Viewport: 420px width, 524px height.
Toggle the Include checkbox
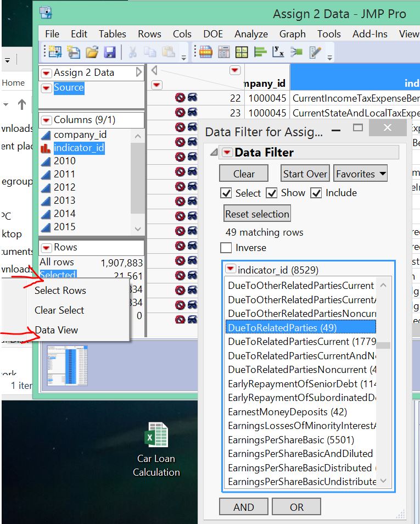[316, 193]
